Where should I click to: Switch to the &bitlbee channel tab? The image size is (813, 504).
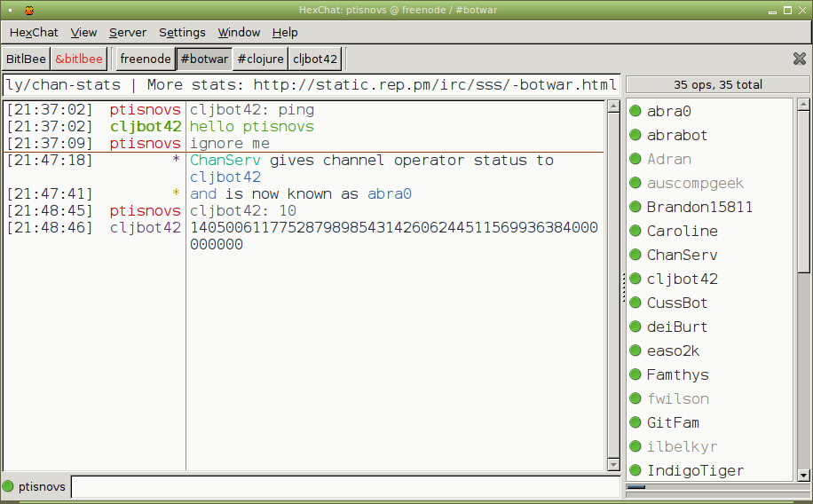[x=79, y=59]
